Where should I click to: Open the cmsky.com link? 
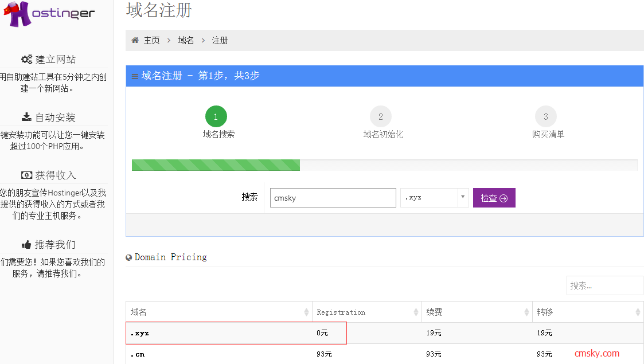tap(596, 353)
